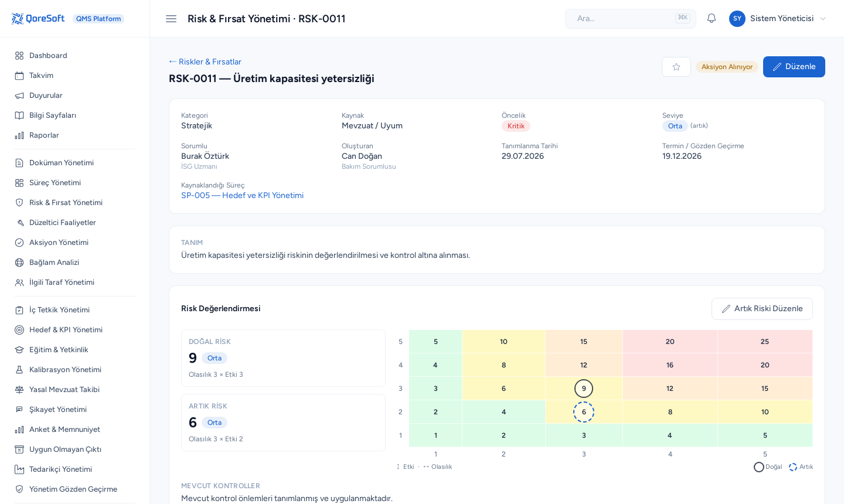Open Hedef & KPI Yönetimi target icon
844x504 pixels.
point(19,330)
